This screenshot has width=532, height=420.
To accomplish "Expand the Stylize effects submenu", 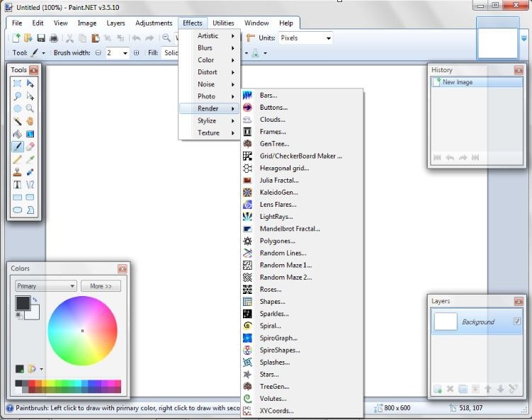I will click(210, 120).
